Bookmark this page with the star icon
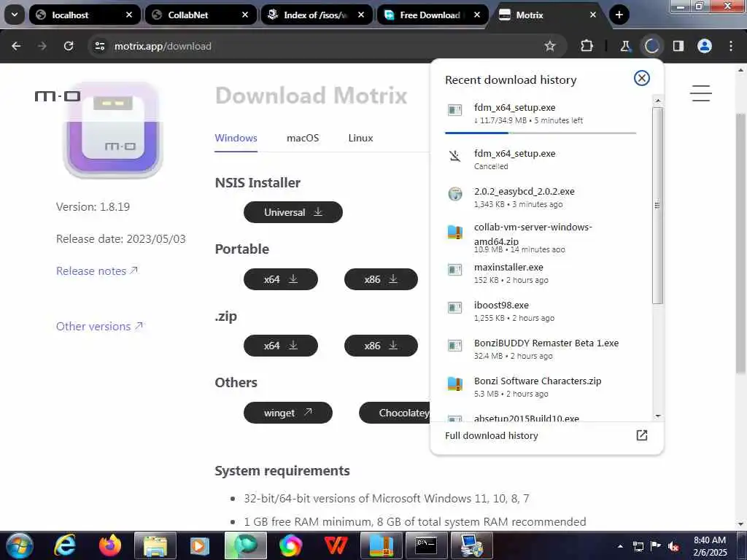Screen dimensions: 747x560 point(550,46)
